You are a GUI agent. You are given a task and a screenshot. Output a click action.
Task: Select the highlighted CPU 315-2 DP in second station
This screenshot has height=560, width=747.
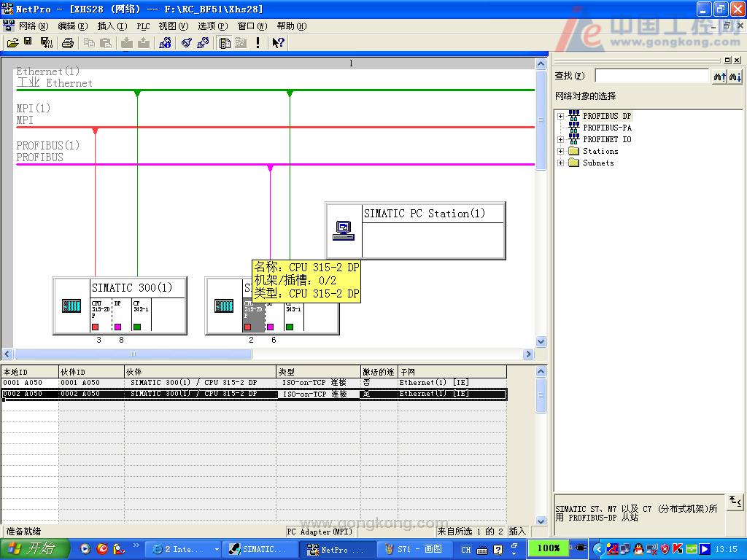[x=253, y=315]
